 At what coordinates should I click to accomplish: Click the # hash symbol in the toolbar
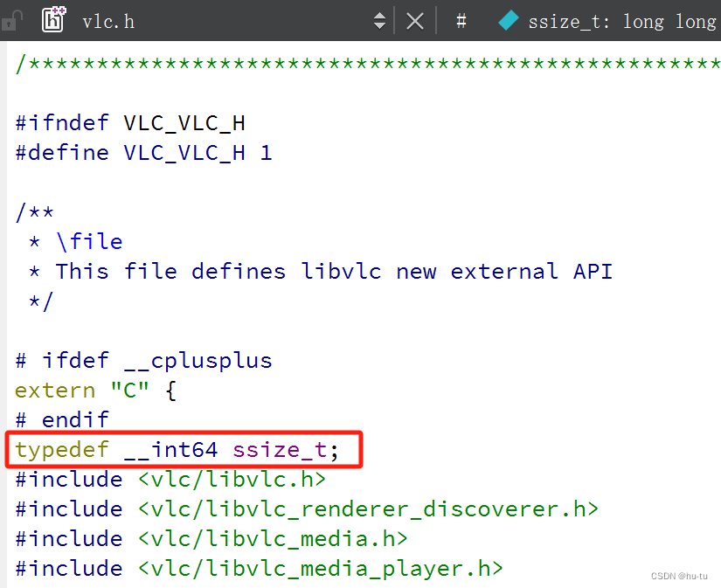click(x=461, y=20)
